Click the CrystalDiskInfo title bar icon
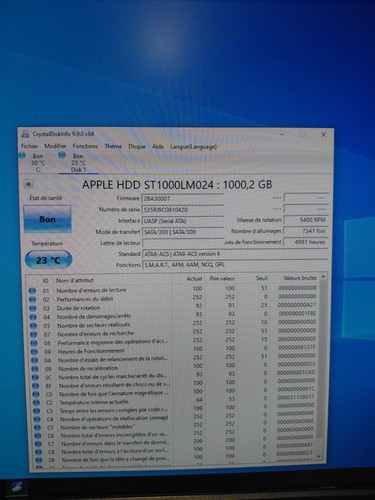Screen dimensions: 375x500 tap(25, 134)
